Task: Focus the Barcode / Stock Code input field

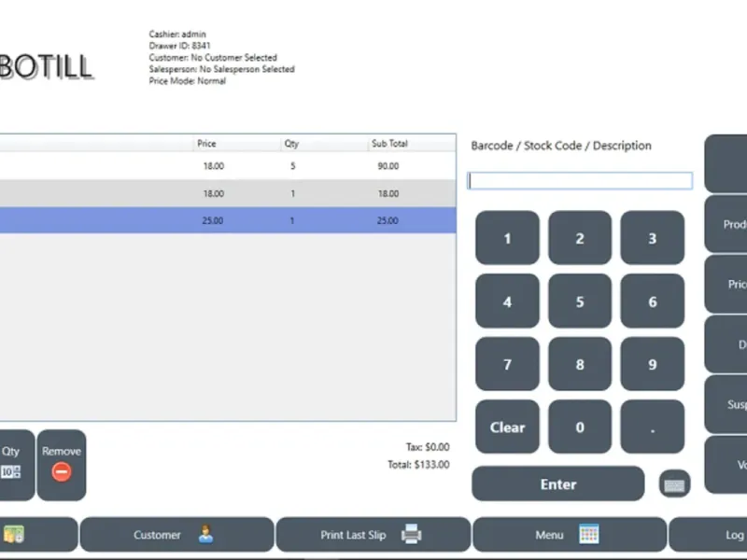Action: tap(580, 181)
